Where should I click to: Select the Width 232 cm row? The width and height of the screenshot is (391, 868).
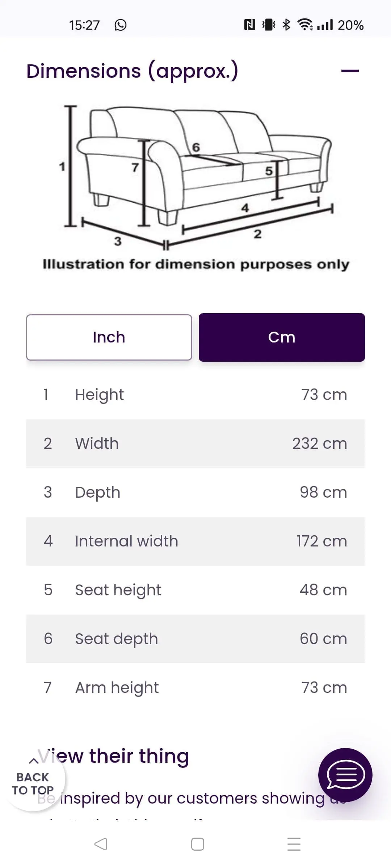pos(195,443)
